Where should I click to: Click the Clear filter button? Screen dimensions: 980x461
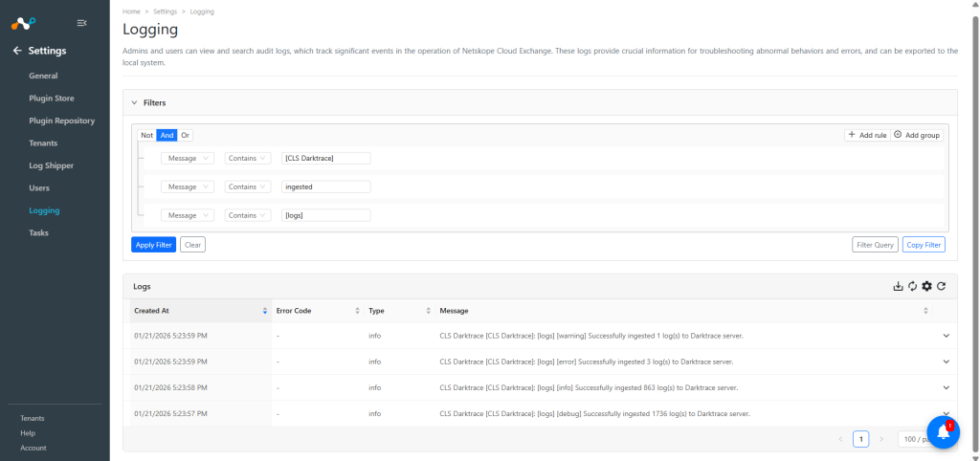pos(192,245)
